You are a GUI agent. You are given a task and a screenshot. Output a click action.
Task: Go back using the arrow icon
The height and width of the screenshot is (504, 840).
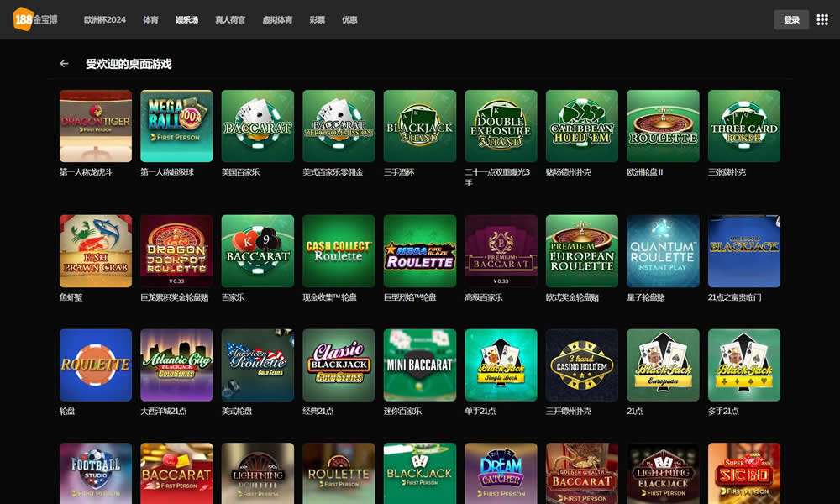click(65, 64)
